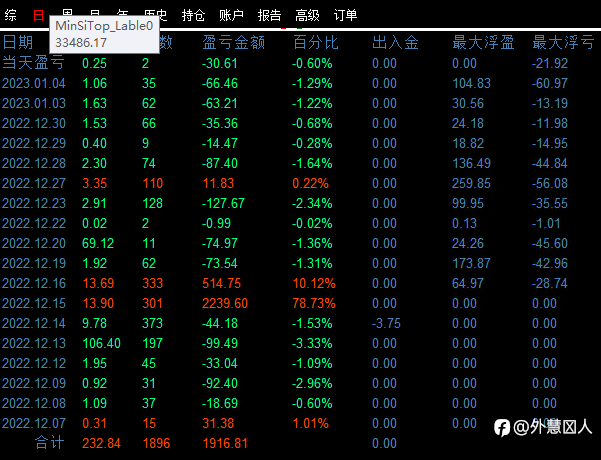Click the 出入金 column header
Image resolution: width=601 pixels, height=460 pixels.
point(395,42)
